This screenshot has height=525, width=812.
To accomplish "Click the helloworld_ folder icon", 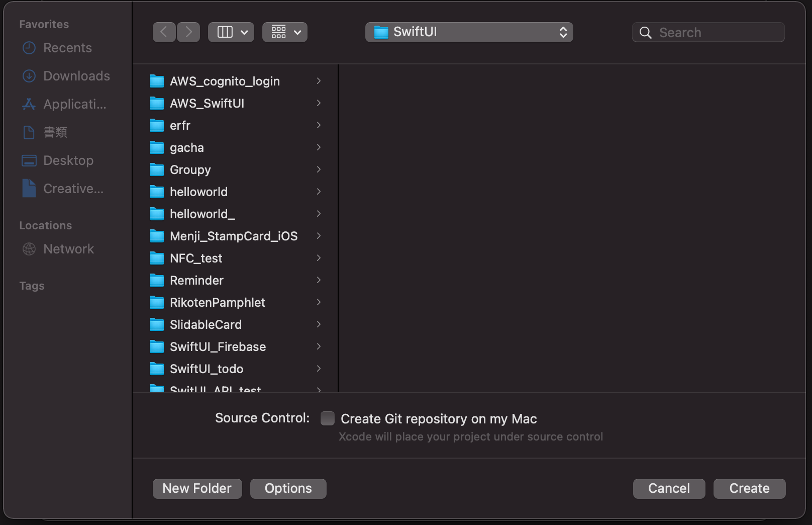I will (157, 214).
